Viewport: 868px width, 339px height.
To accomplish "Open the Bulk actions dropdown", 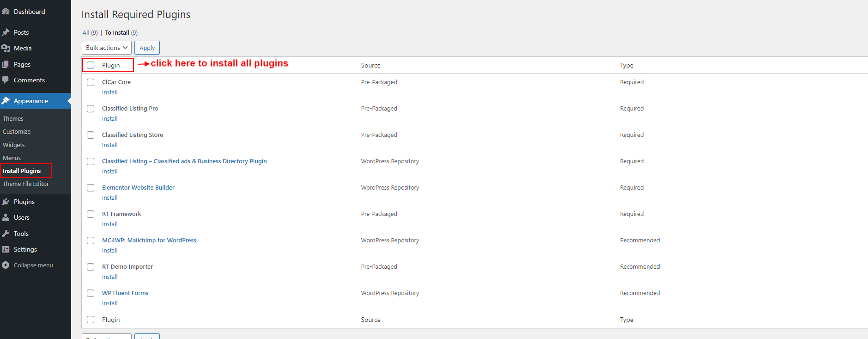I will pos(107,48).
